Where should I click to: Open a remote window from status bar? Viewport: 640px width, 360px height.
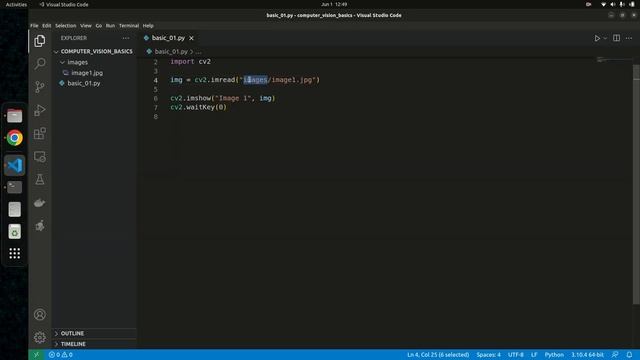coord(36,355)
